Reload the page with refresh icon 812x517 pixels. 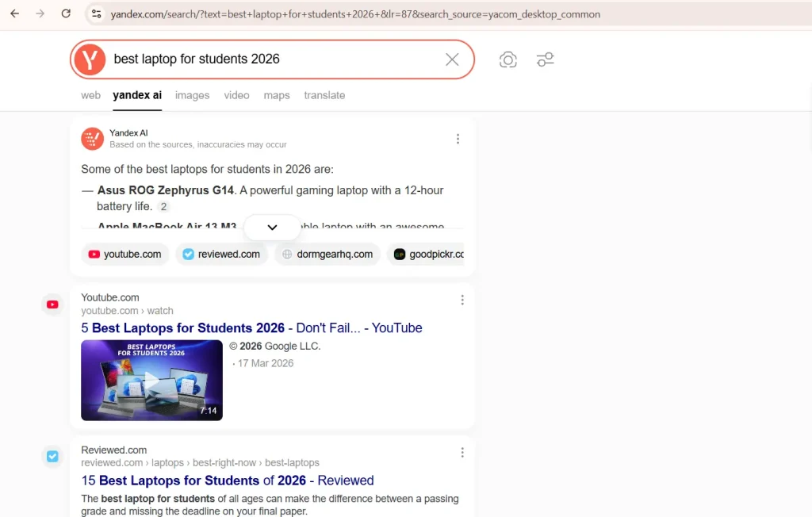pyautogui.click(x=66, y=14)
